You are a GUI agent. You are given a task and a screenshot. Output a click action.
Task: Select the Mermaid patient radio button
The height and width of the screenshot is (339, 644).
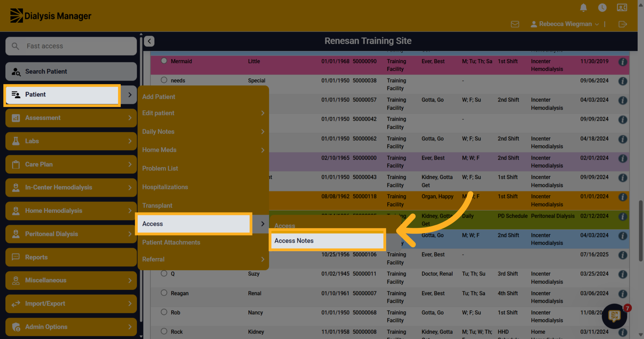(164, 61)
